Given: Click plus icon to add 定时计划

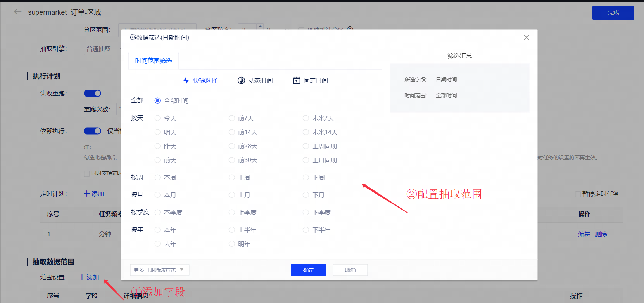Looking at the screenshot, I should point(87,194).
